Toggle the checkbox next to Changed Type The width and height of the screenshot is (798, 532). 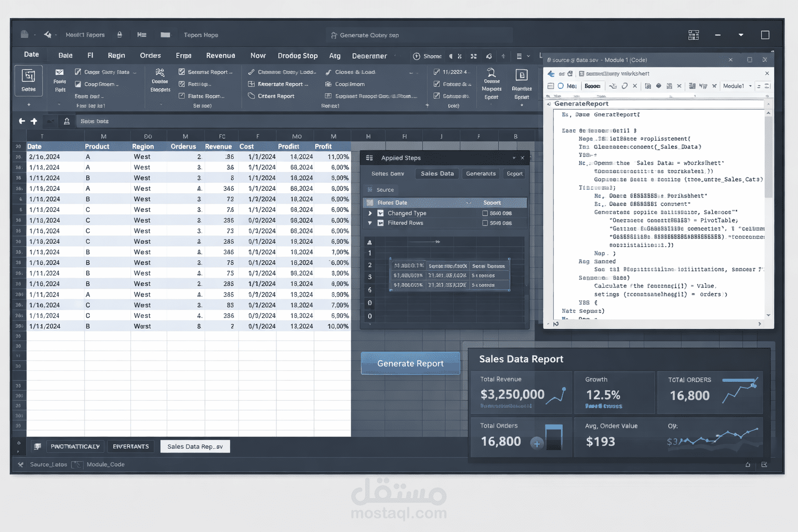pyautogui.click(x=485, y=213)
